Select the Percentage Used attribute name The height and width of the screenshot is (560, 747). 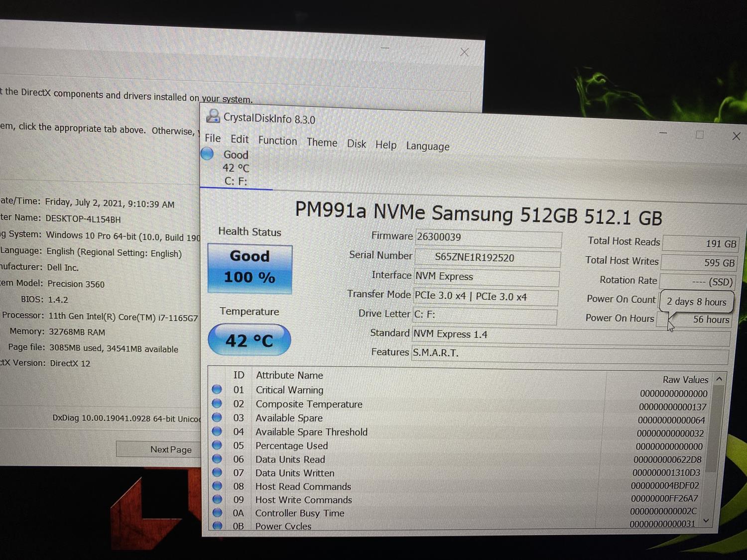[291, 446]
